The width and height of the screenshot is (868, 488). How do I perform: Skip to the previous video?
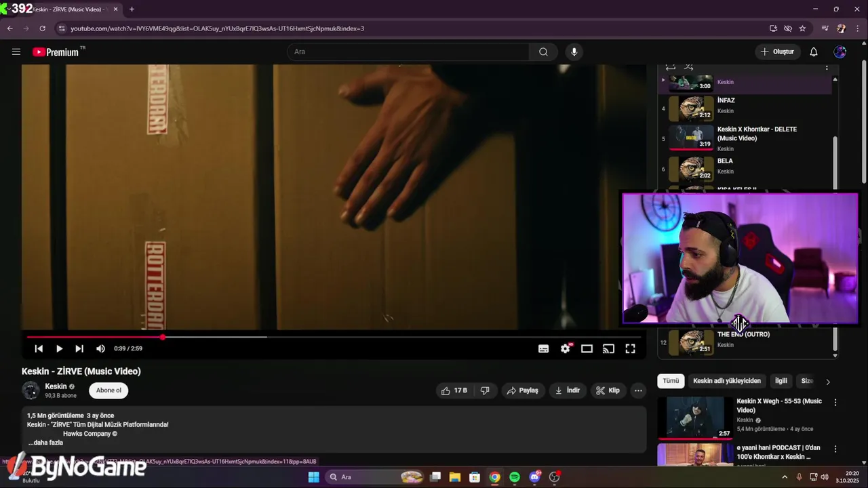pos(39,348)
